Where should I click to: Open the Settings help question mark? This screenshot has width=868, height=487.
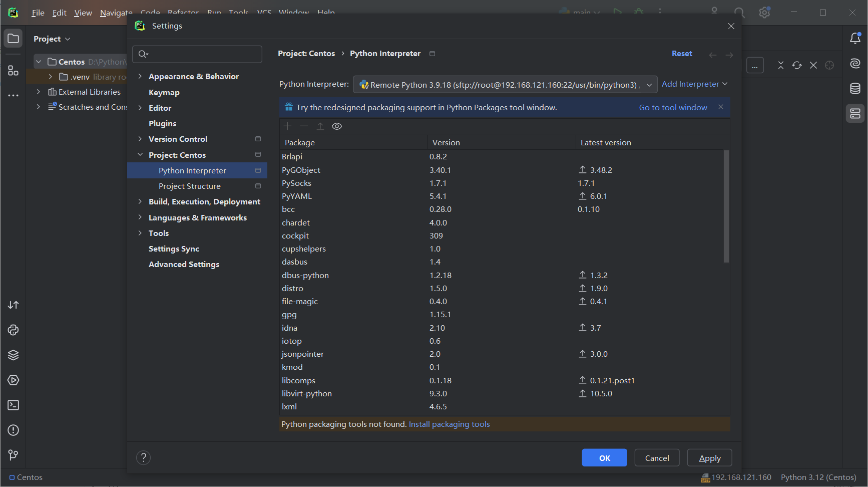[143, 457]
